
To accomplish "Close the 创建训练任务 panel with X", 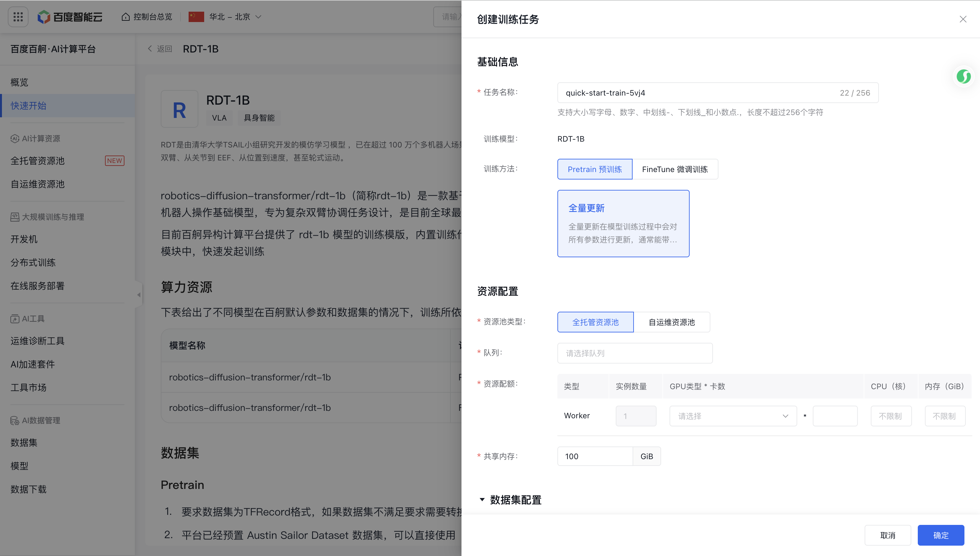I will click(963, 19).
